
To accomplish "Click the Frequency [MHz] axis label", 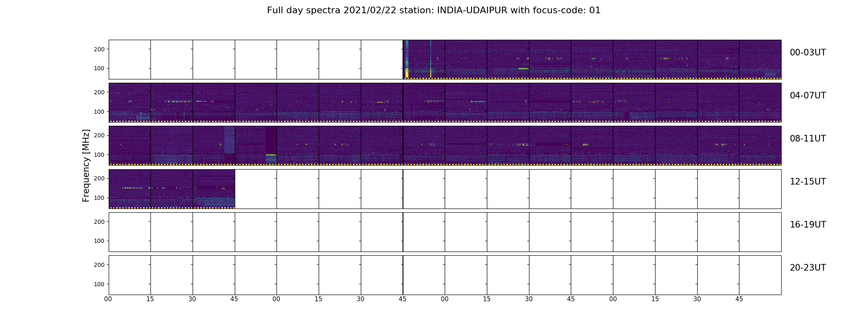I will 86,165.
